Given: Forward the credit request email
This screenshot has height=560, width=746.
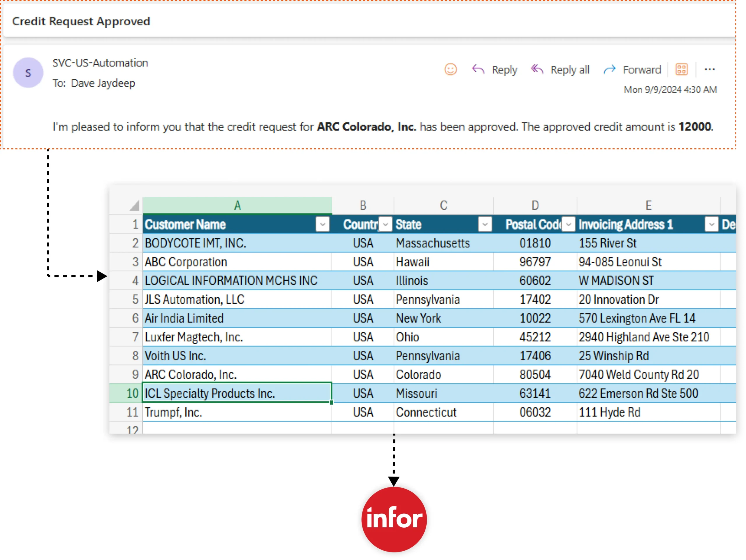Looking at the screenshot, I should tap(632, 70).
